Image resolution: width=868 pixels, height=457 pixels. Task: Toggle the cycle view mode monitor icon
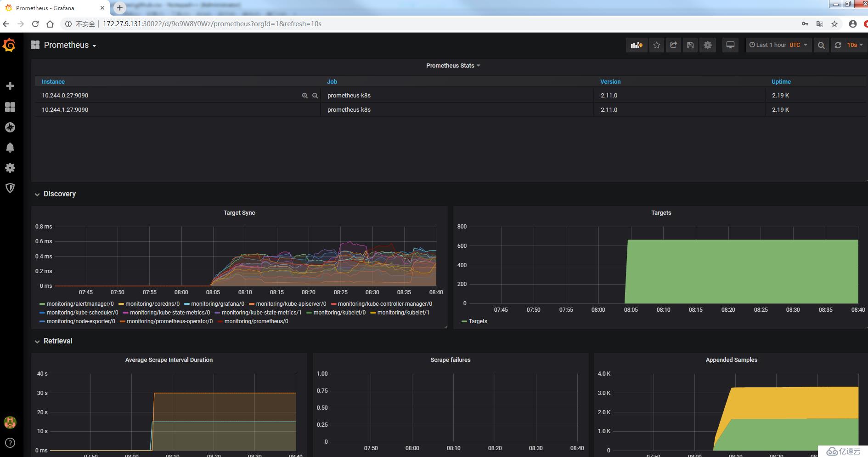[730, 45]
